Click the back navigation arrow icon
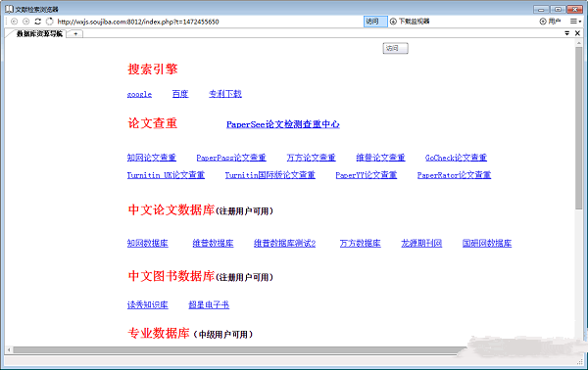Screen dimensions: 588x370 coord(15,22)
